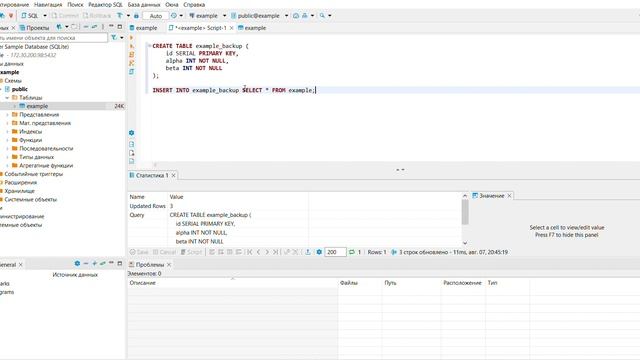Viewport: 640px width, 360px height.
Task: Click the transaction mode icon in toolbar
Action: coord(120,16)
